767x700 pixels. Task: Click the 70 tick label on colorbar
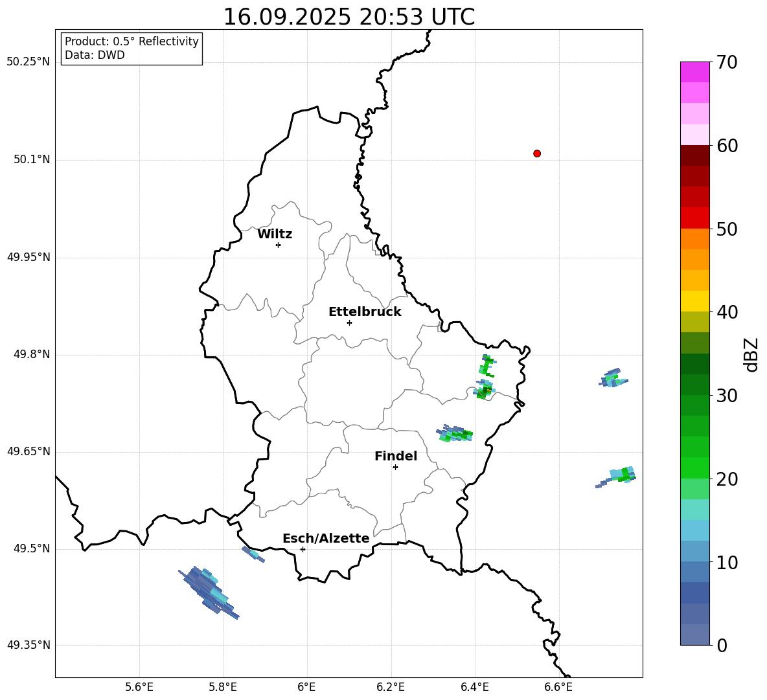tap(726, 63)
